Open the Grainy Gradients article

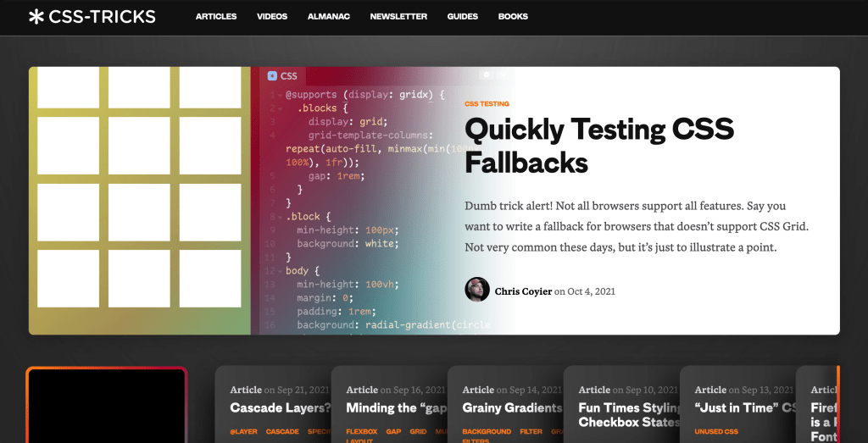click(x=513, y=408)
